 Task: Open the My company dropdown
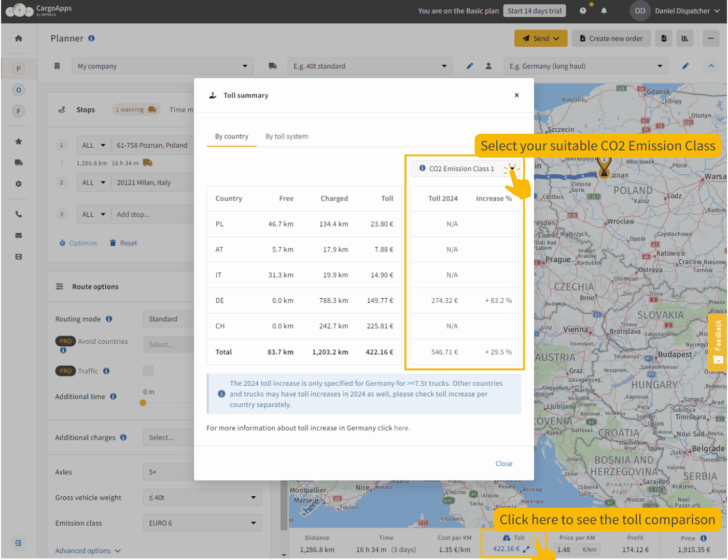coord(162,66)
